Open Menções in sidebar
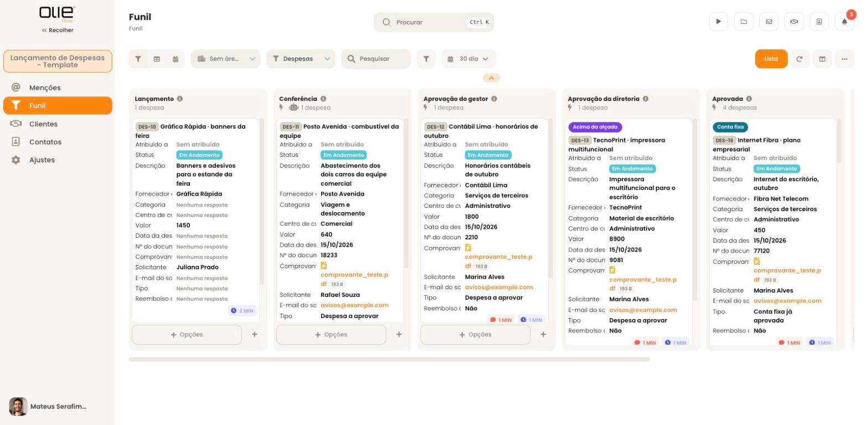 (x=58, y=88)
